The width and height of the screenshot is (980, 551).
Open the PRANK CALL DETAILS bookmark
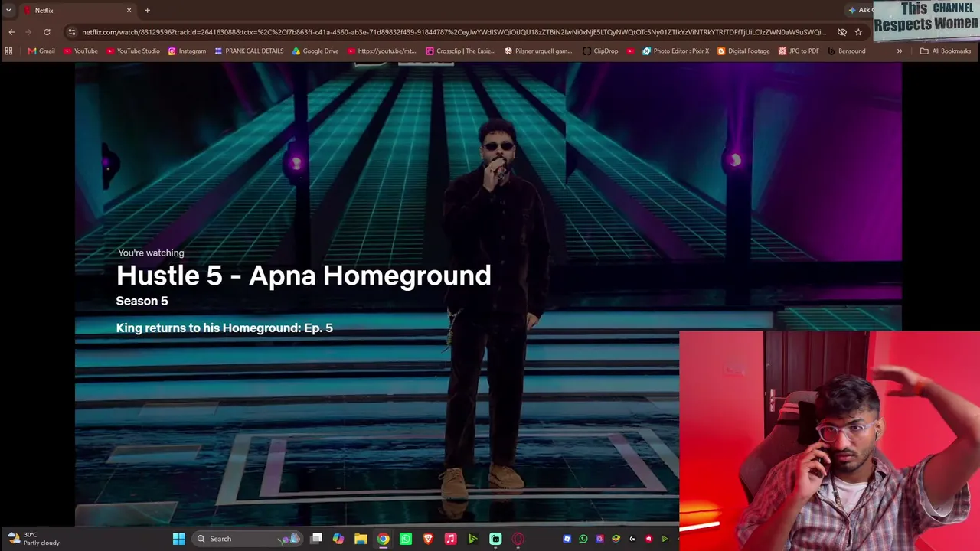250,51
